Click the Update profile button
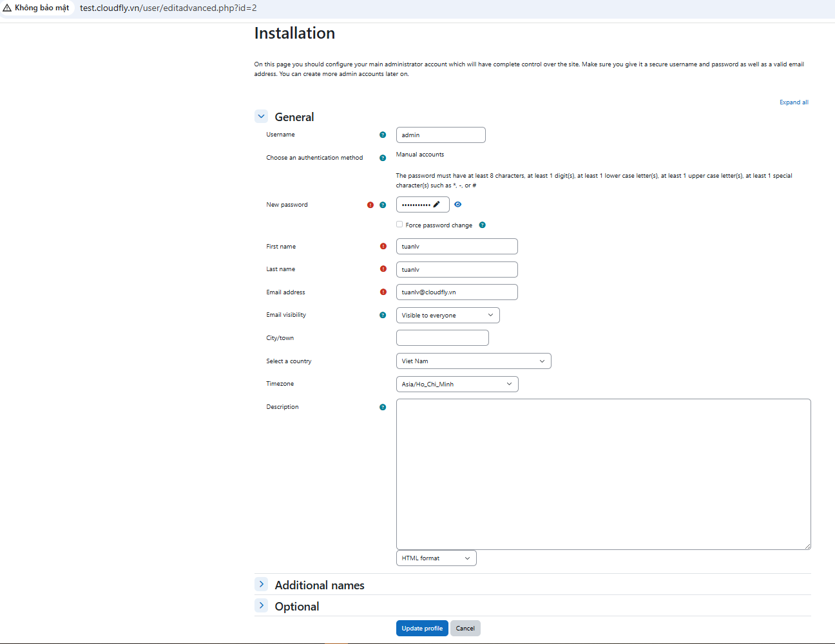This screenshot has width=835, height=644. tap(422, 628)
